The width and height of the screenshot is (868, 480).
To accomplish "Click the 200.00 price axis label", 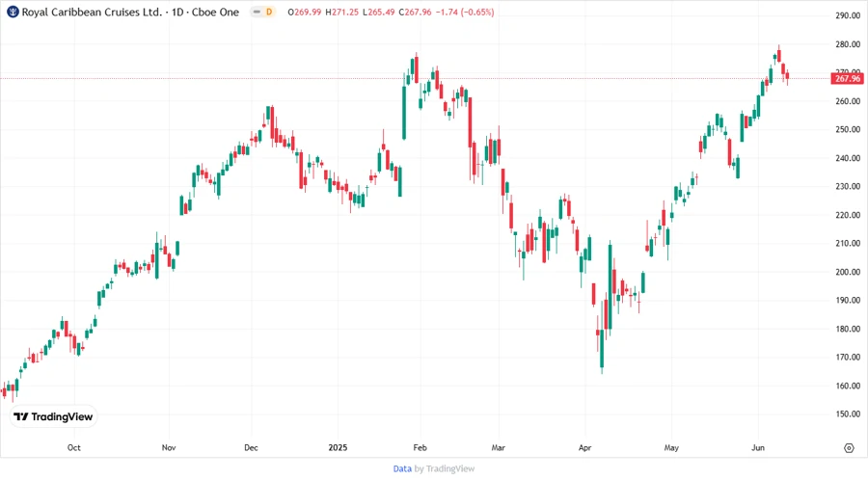I will (x=848, y=272).
